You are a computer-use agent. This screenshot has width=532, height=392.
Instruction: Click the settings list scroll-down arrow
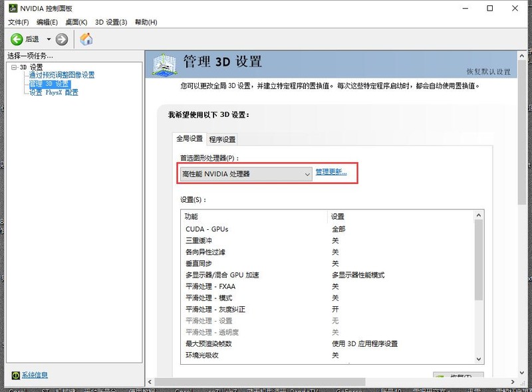(479, 359)
